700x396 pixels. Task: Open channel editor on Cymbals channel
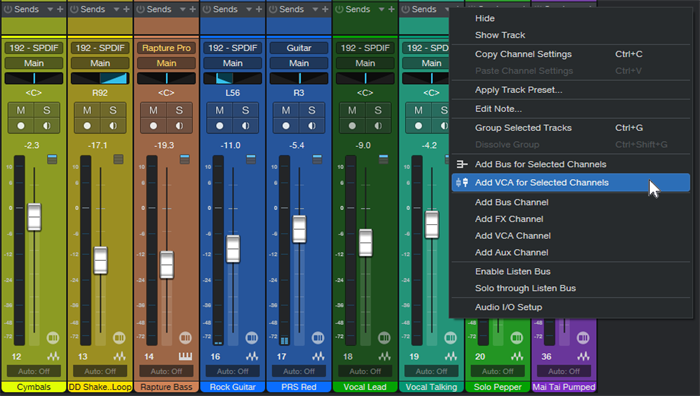pos(53,338)
